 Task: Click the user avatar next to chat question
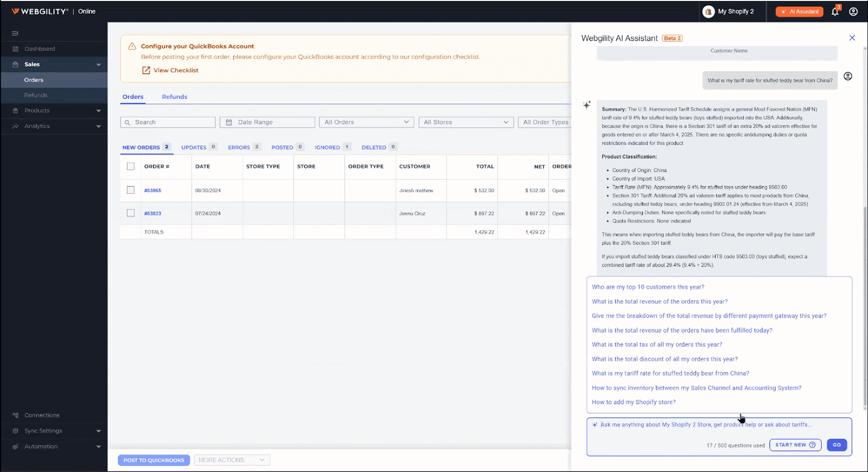pyautogui.click(x=848, y=76)
